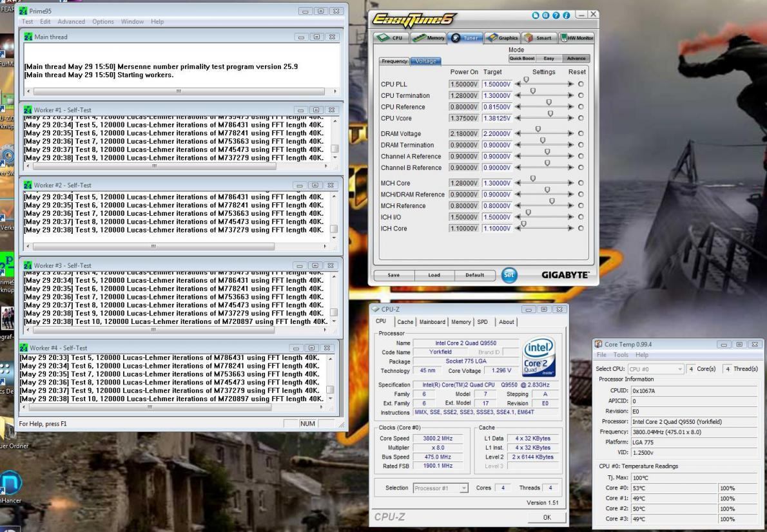This screenshot has width=767, height=532.
Task: Decrease CPU PLL with left arrow
Action: [518, 84]
